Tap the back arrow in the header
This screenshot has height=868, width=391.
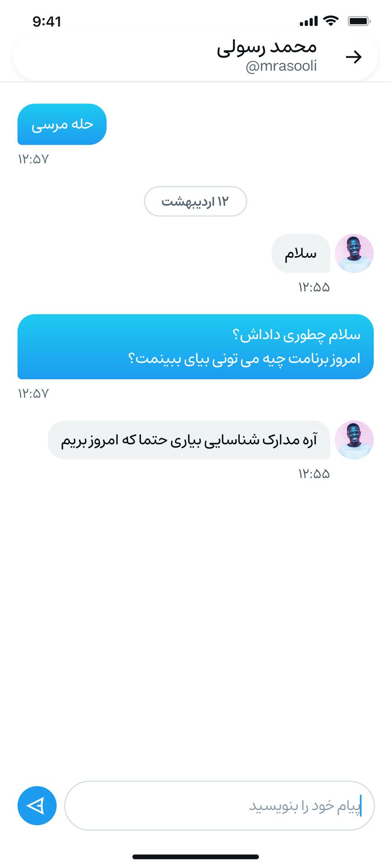click(x=353, y=57)
